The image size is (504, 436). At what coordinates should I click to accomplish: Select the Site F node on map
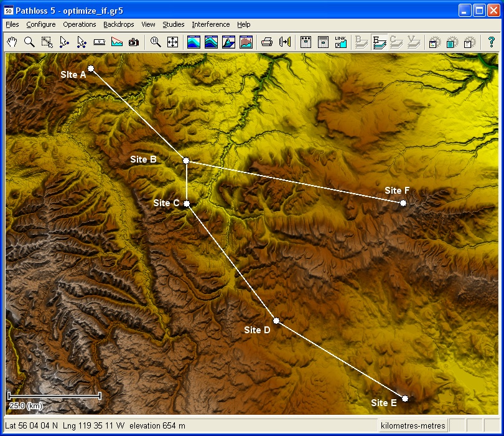tap(403, 203)
